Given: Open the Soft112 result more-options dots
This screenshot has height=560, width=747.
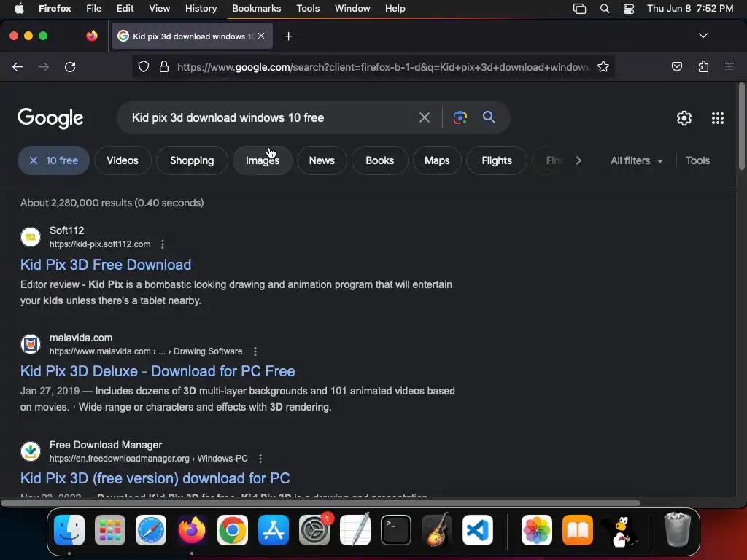Looking at the screenshot, I should pos(163,244).
